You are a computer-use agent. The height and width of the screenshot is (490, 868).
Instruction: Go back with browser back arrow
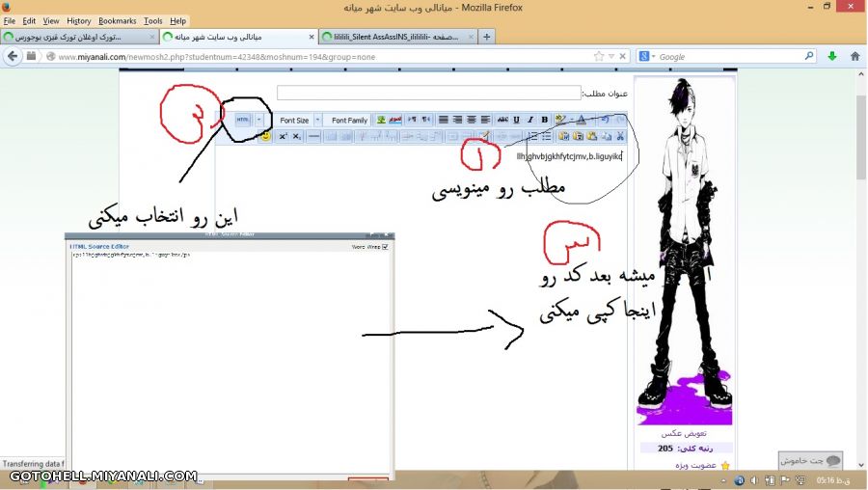coord(13,56)
